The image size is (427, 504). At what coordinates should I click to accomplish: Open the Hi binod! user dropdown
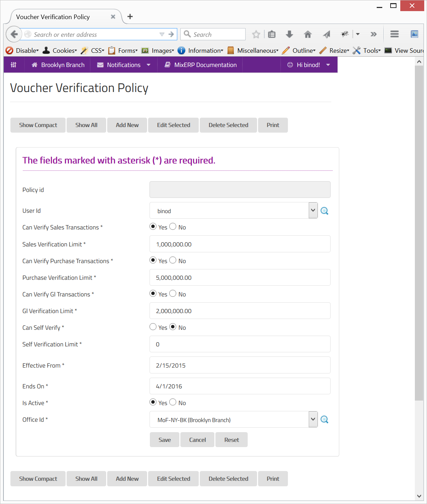(x=309, y=65)
